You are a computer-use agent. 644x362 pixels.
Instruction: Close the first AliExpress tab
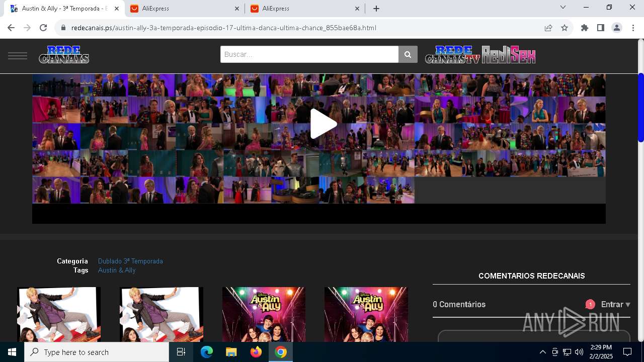237,9
